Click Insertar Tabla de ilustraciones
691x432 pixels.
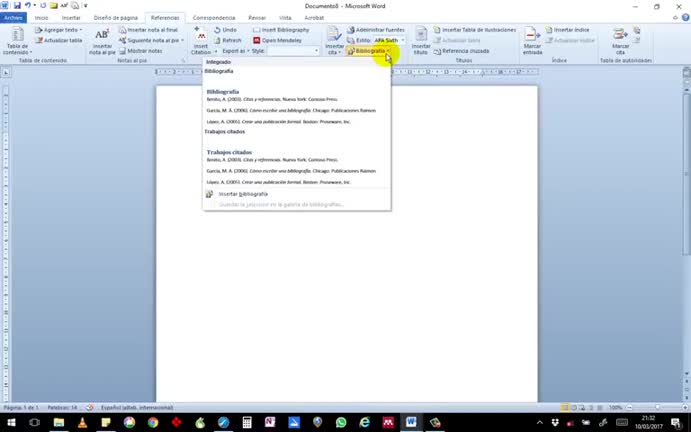[x=475, y=30]
